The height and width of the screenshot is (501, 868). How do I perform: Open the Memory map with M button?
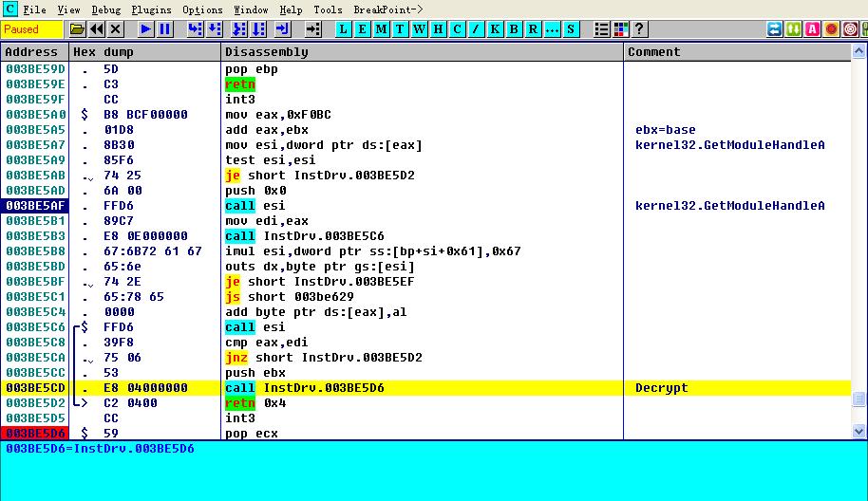pyautogui.click(x=381, y=29)
